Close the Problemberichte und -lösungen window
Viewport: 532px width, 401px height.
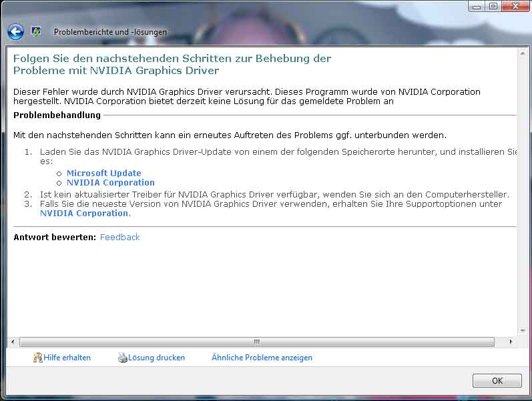[515, 7]
